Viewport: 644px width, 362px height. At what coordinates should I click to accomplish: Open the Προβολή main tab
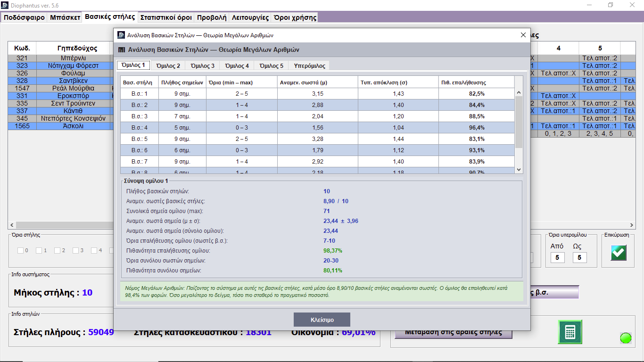212,17
